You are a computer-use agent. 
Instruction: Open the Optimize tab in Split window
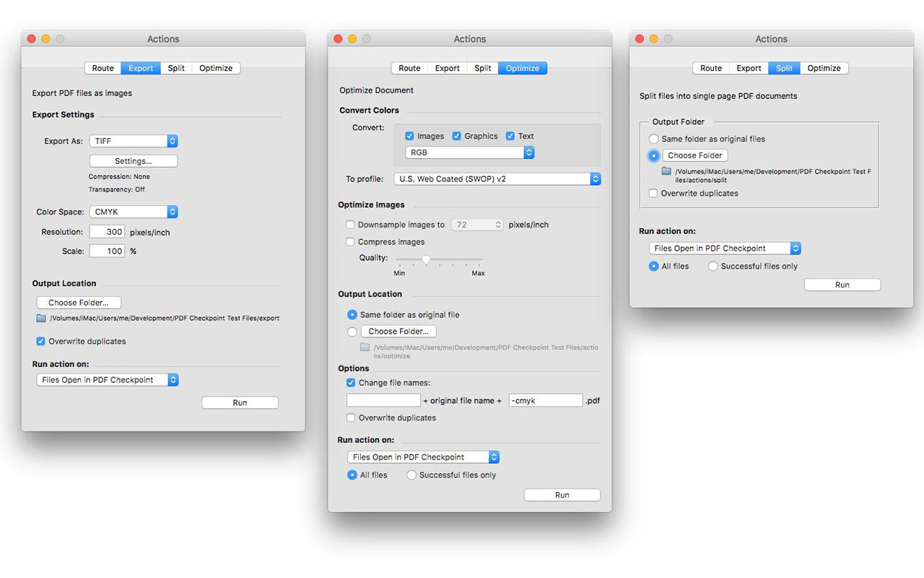coord(824,69)
